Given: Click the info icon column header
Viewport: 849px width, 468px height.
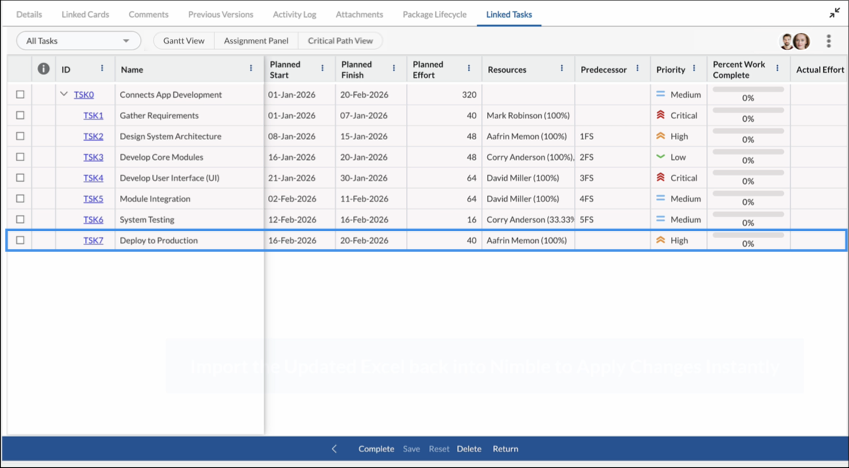Looking at the screenshot, I should pyautogui.click(x=43, y=69).
